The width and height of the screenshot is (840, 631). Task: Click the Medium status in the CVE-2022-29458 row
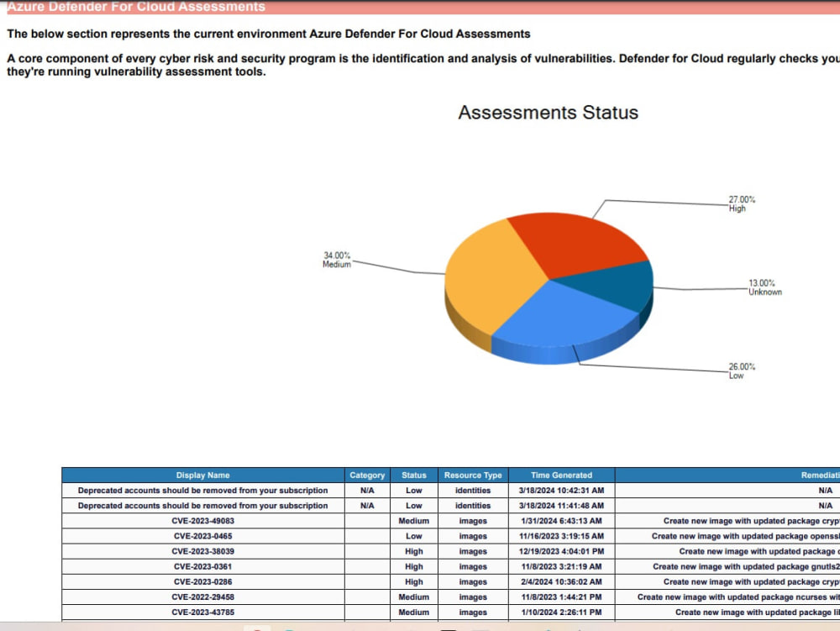(413, 597)
